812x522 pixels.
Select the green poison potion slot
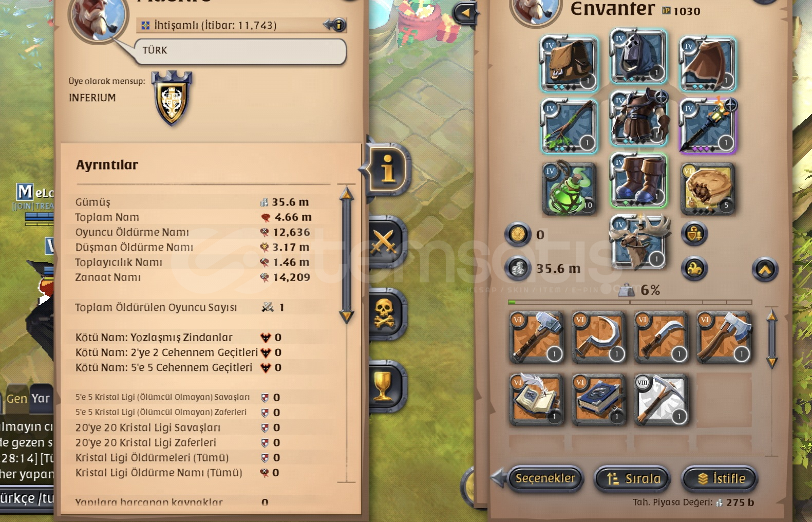[x=569, y=189]
